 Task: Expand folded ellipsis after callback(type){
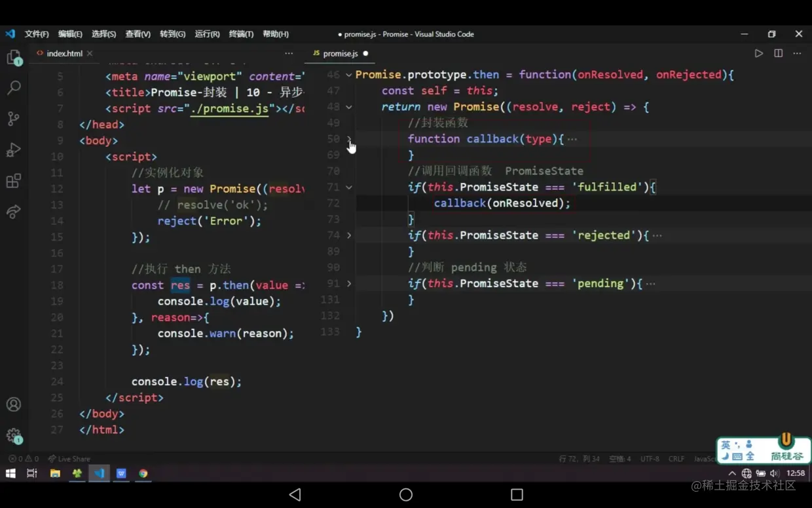[x=572, y=139]
